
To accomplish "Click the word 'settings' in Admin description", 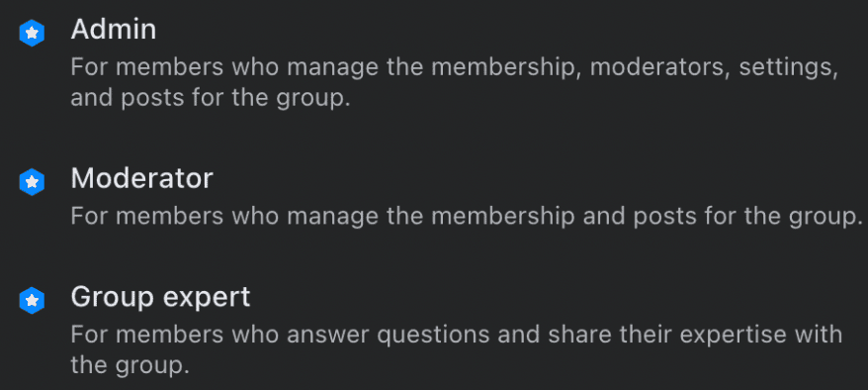I will (788, 68).
